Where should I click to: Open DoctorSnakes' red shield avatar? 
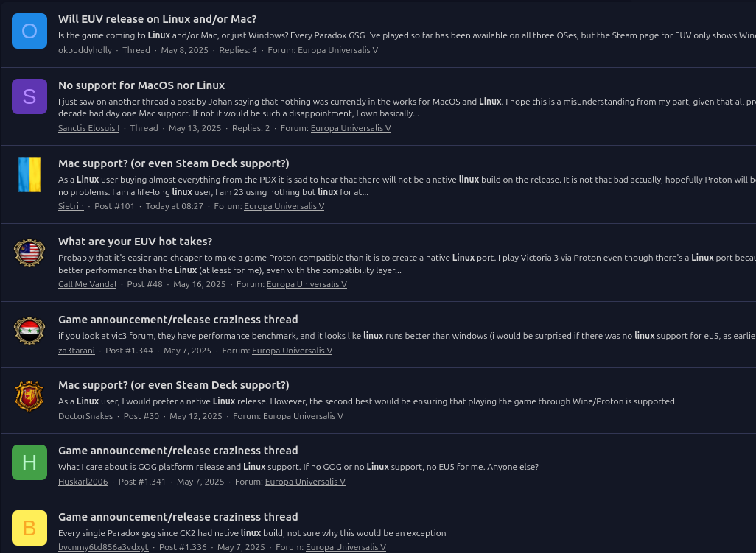[29, 396]
